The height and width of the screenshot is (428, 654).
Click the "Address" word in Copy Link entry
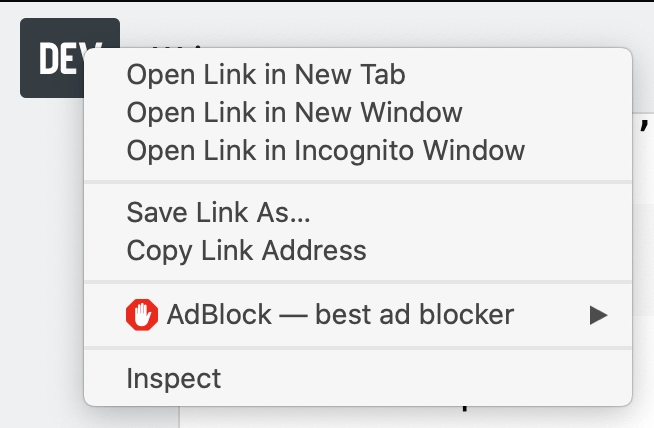click(x=323, y=250)
